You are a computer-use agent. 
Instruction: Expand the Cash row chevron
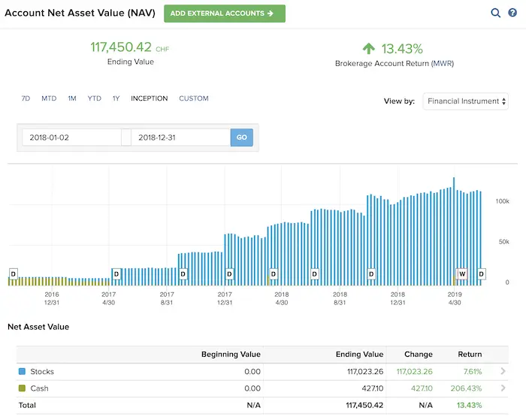[503, 388]
